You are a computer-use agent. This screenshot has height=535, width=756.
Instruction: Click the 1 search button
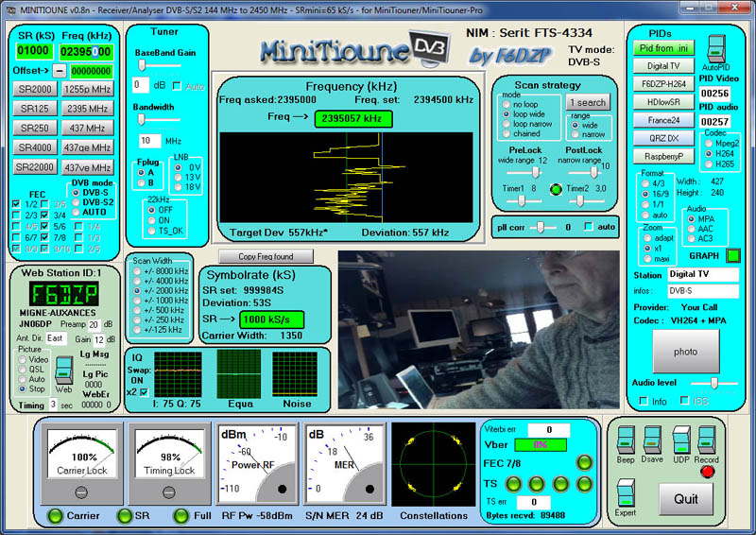(x=587, y=102)
